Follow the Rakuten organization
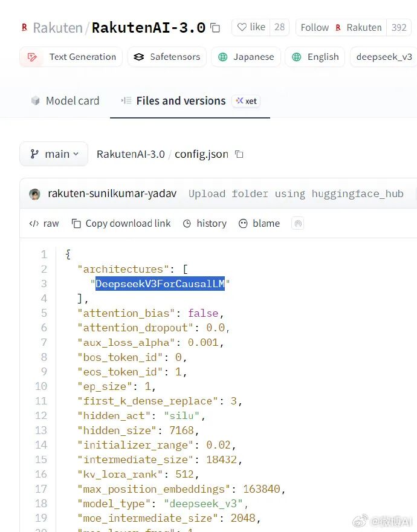 coord(314,27)
